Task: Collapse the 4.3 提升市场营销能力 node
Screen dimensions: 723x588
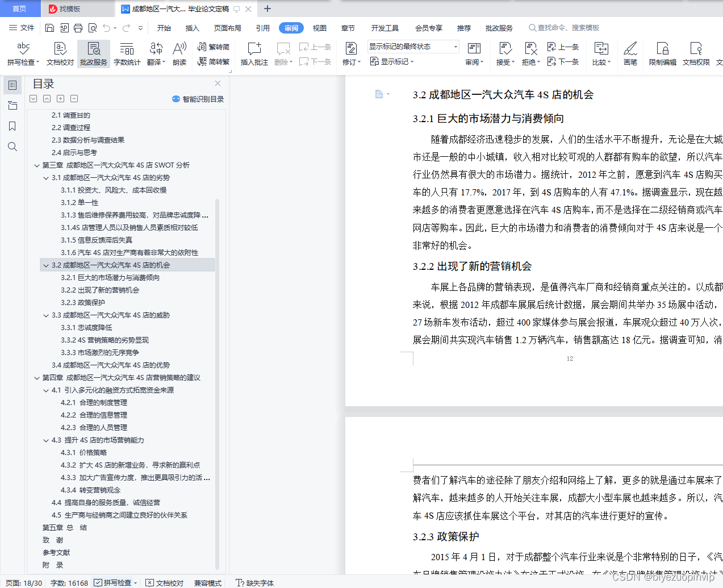Action: click(46, 440)
